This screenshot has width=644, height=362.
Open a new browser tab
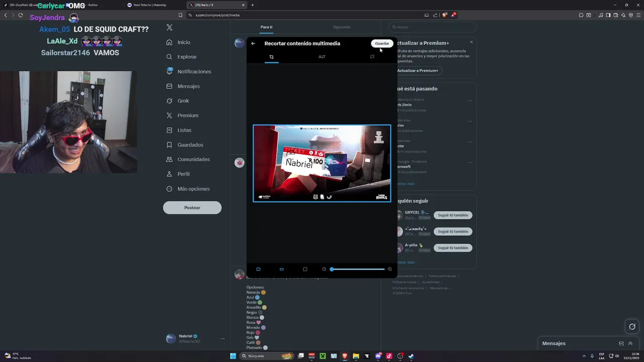[x=253, y=5]
